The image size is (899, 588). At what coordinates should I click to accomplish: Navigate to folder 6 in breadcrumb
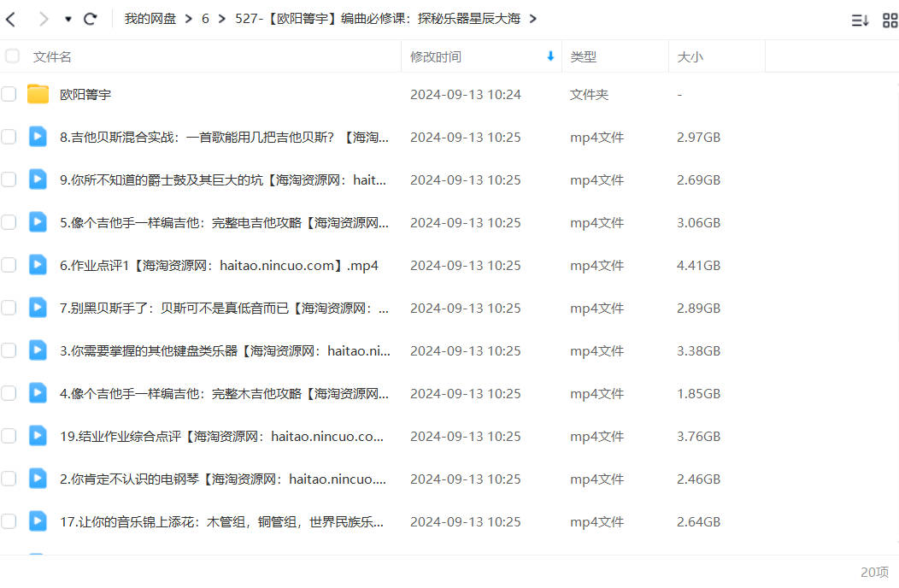[205, 19]
